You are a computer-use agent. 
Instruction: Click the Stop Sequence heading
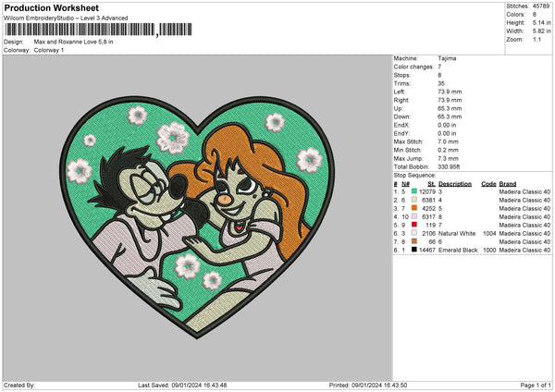click(414, 175)
